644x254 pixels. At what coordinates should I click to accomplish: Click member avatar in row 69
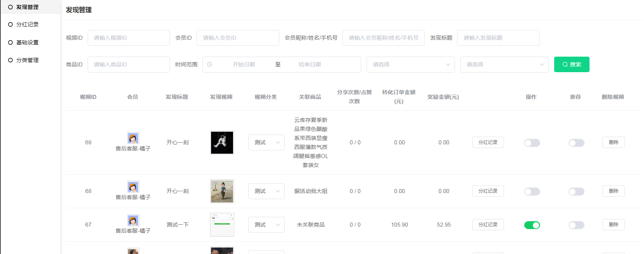click(133, 138)
